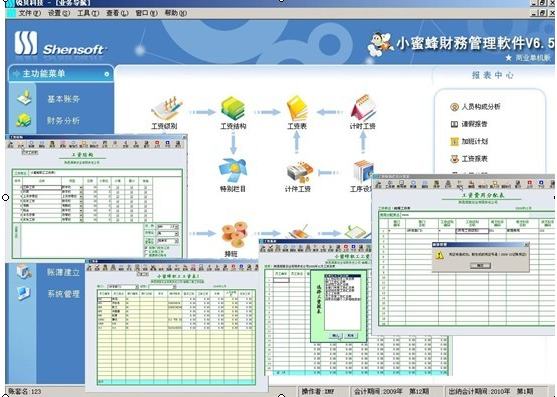Expand the 部门 dropdown in the yellow salary table window
This screenshot has height=397, width=557.
[x=136, y=286]
